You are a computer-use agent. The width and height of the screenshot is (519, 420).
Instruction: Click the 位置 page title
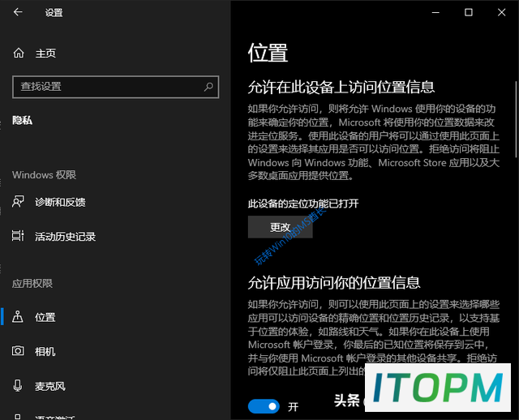tap(268, 53)
